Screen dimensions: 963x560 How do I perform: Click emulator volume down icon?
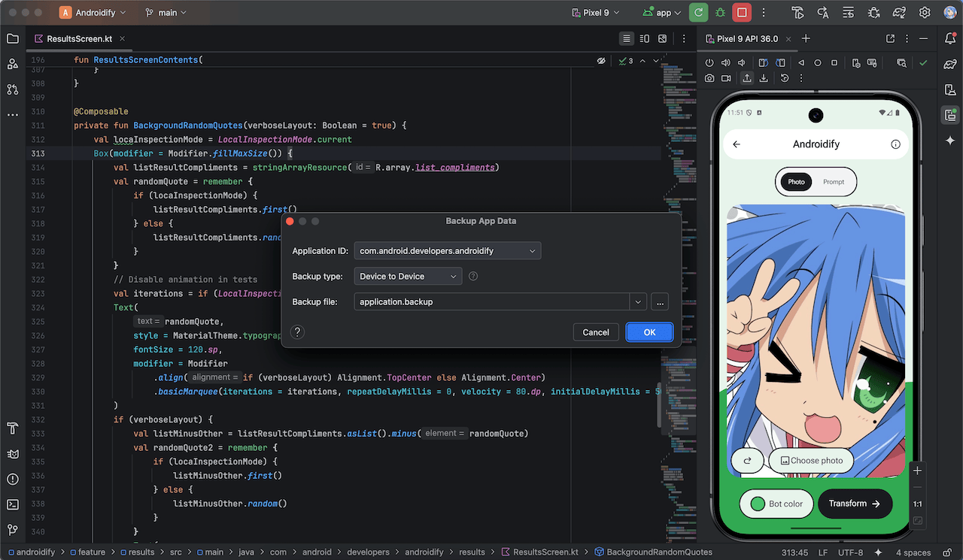(x=743, y=63)
